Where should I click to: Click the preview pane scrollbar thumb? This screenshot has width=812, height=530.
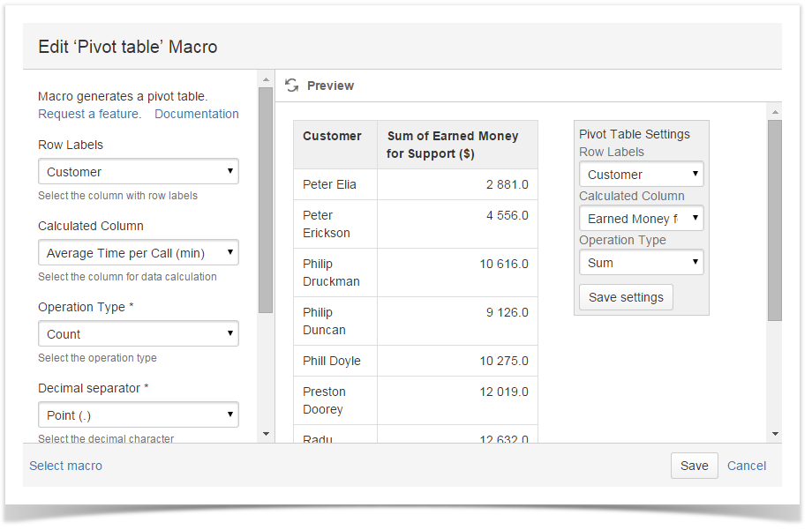click(x=775, y=220)
